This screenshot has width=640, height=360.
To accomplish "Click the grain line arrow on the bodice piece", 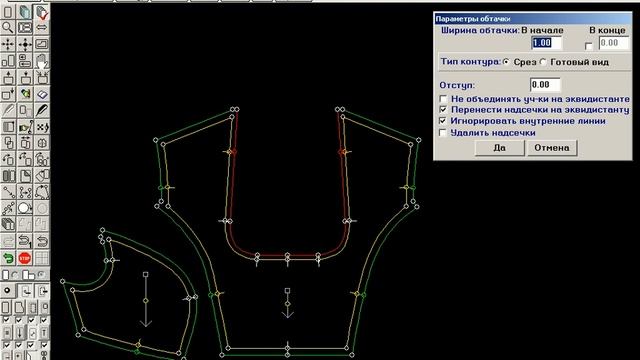I will click(287, 304).
